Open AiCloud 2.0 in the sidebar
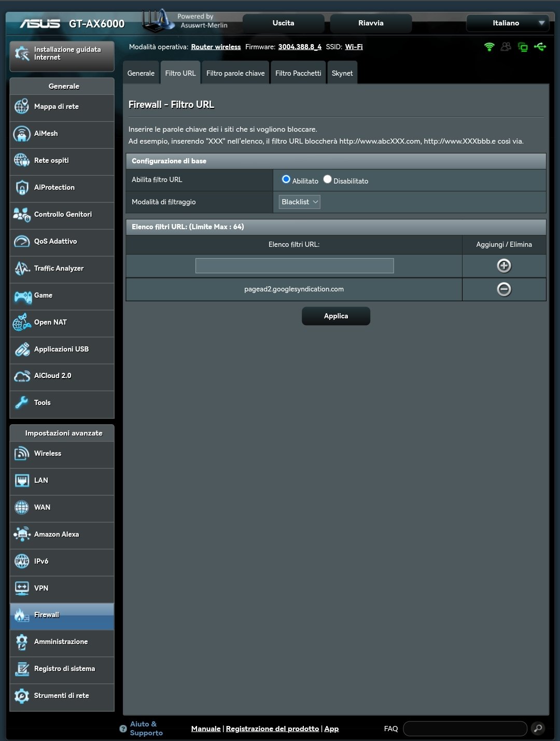The height and width of the screenshot is (741, 560). pos(52,376)
